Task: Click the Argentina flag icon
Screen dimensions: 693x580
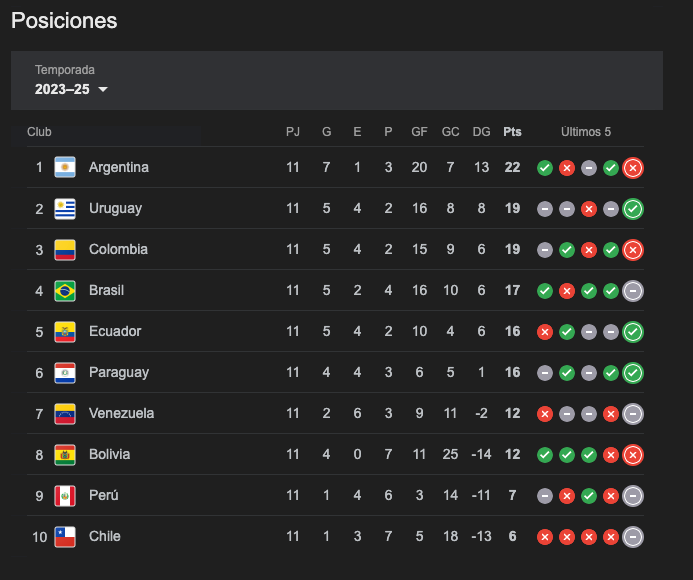Action: coord(65,167)
